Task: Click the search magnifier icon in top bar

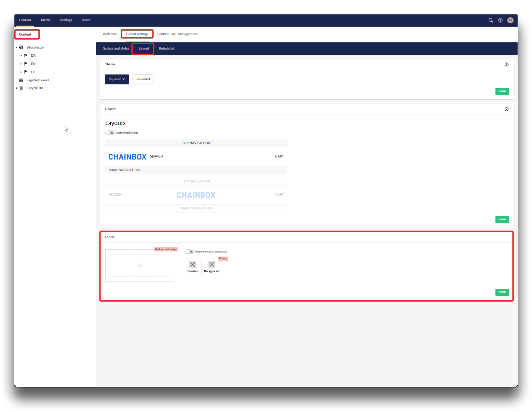Action: point(491,20)
